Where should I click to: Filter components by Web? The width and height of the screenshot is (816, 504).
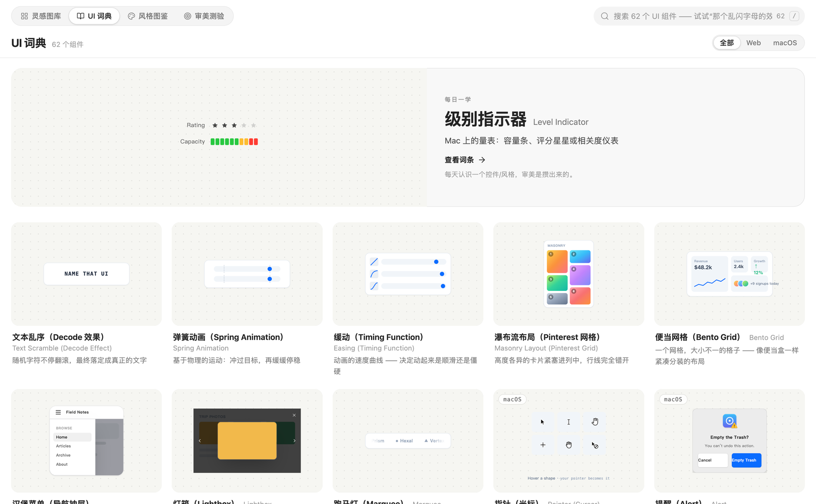[x=753, y=43]
